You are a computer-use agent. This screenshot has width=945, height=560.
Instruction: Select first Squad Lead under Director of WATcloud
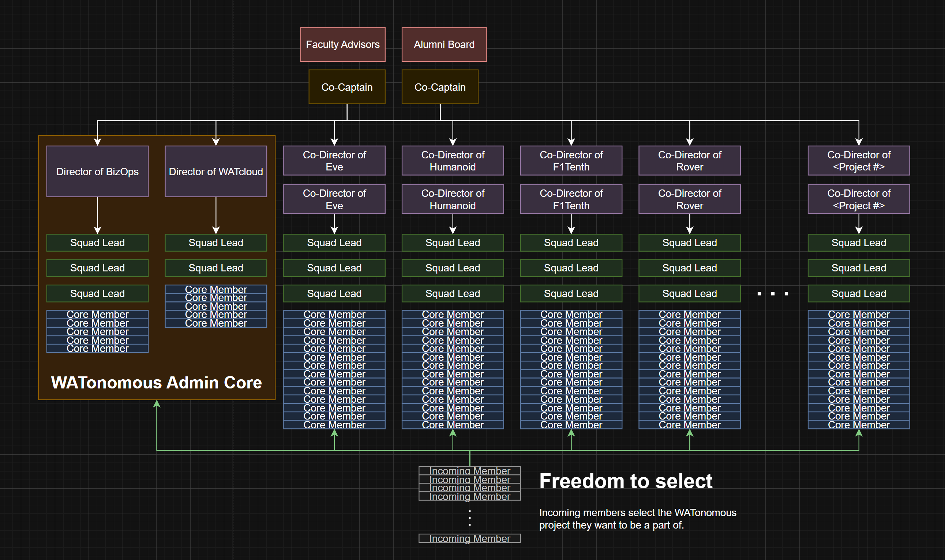216,243
